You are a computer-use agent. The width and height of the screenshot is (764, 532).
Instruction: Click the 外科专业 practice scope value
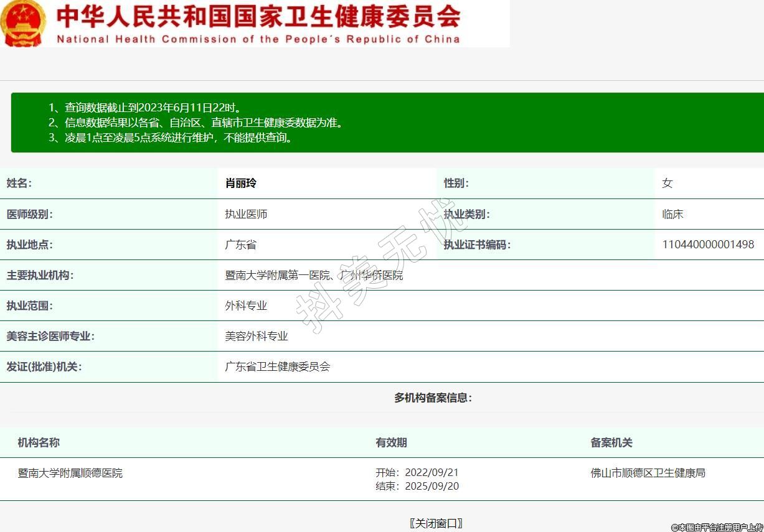coord(246,306)
